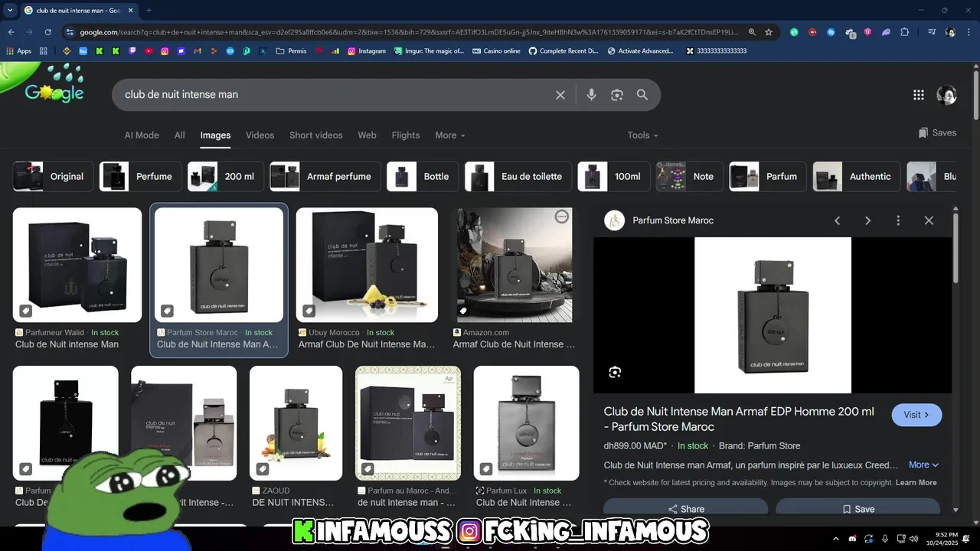
Task: Submit search with the magnifier icon
Action: [642, 95]
